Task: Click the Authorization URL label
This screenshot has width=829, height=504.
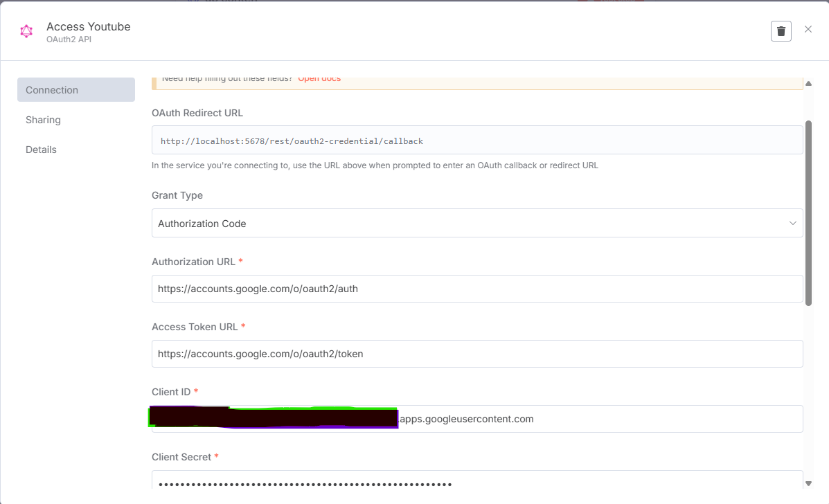Action: coord(193,262)
